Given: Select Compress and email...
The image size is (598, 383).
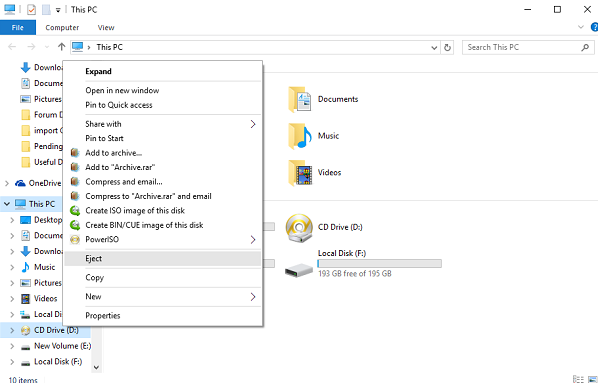Looking at the screenshot, I should (162, 182).
